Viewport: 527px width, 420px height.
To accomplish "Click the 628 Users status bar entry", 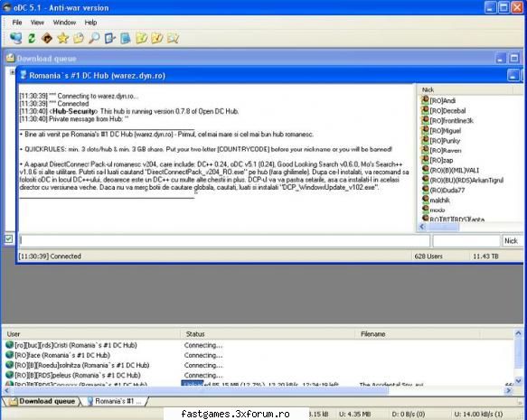I will (x=428, y=257).
